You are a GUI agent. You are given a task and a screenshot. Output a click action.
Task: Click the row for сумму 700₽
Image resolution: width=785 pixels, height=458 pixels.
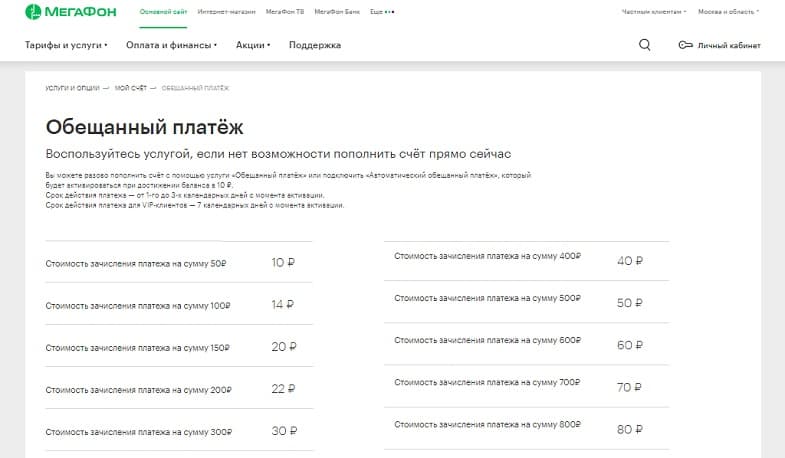click(527, 386)
